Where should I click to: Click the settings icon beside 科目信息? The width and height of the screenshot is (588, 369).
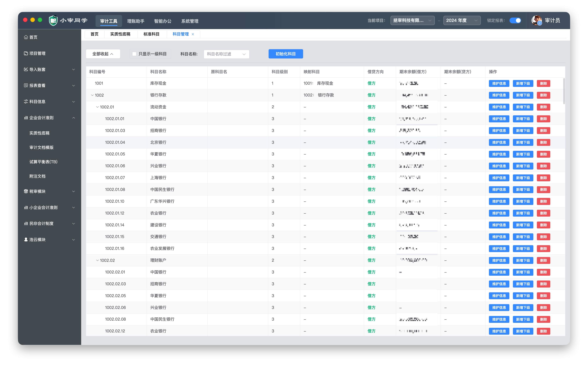(26, 102)
